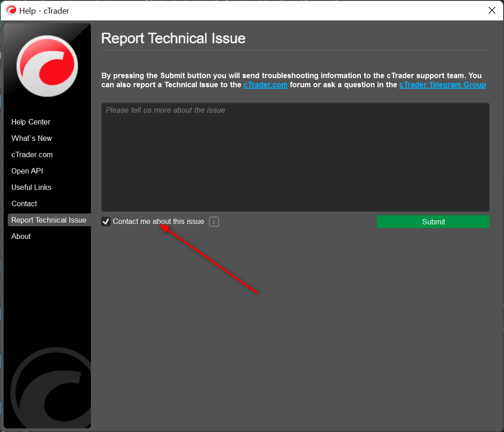Follow the cTrader.com forum link

pos(265,85)
